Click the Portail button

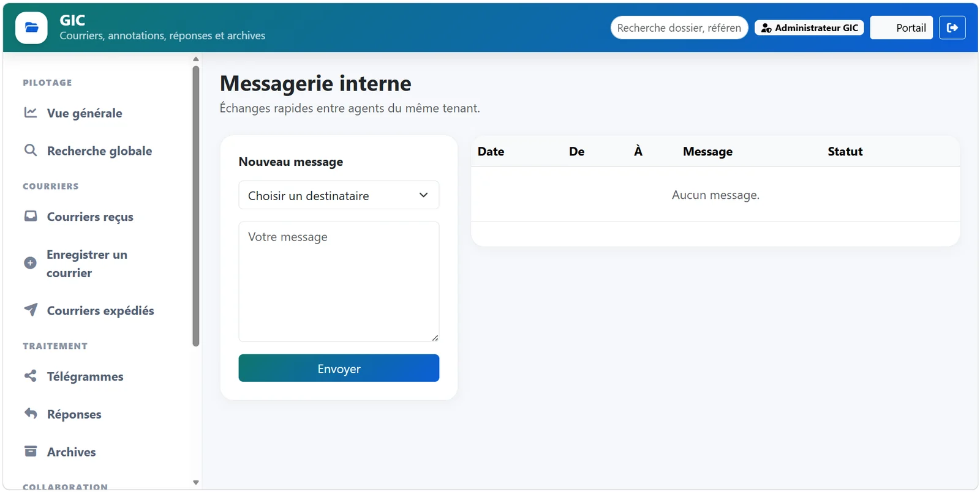(901, 28)
